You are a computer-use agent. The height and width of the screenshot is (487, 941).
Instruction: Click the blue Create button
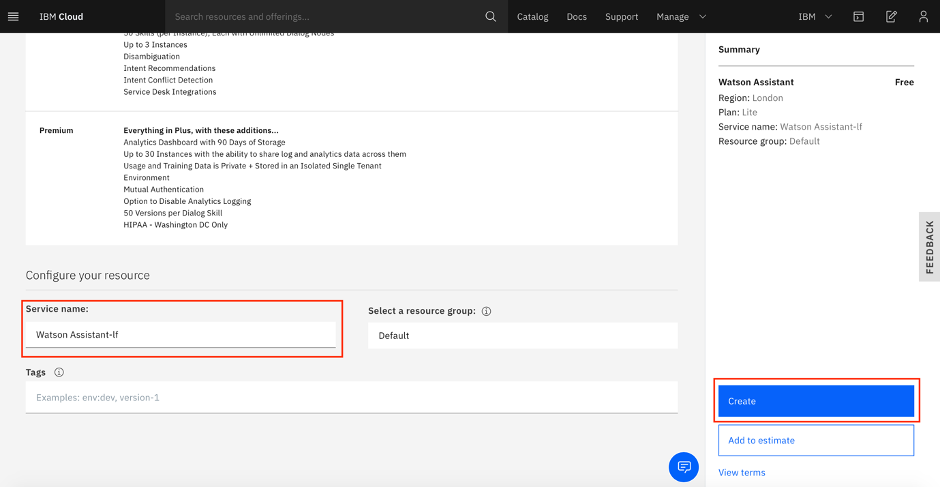coord(816,401)
